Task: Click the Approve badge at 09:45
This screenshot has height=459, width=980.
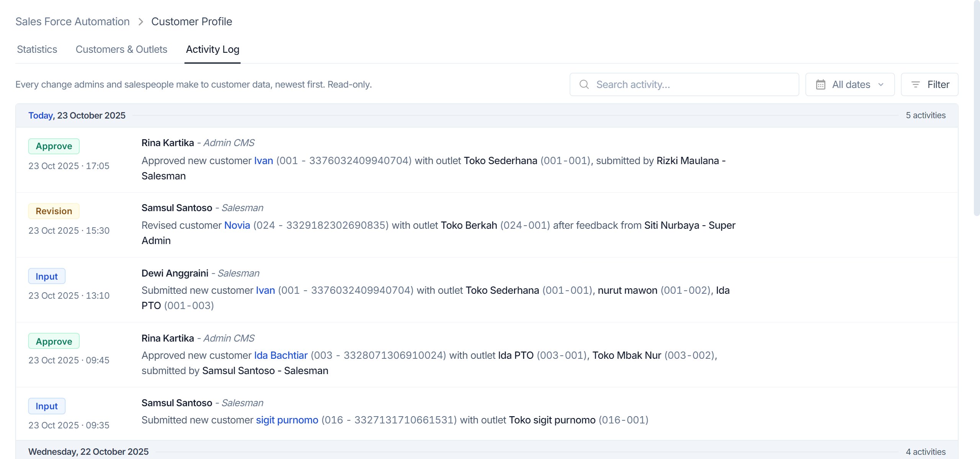Action: click(54, 341)
